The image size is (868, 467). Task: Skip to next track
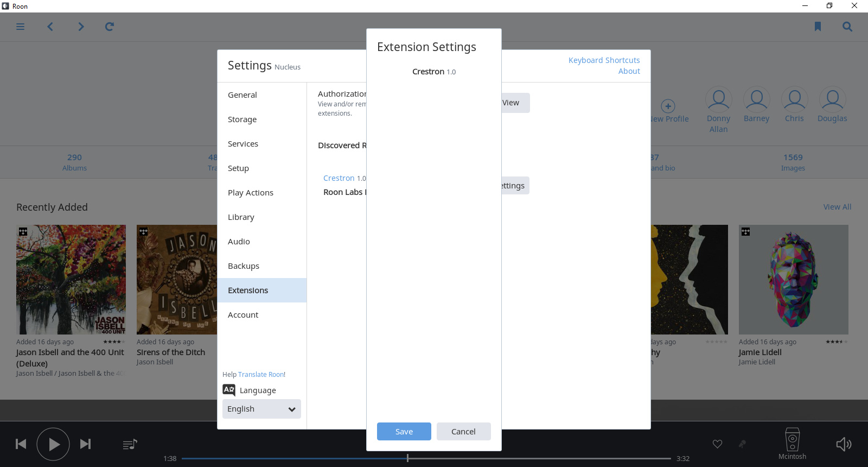point(85,444)
